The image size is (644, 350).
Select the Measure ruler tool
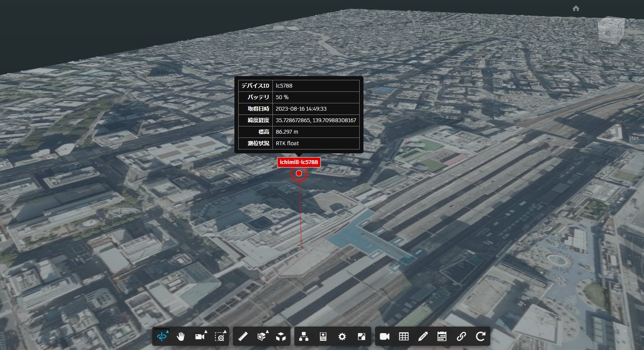point(243,337)
